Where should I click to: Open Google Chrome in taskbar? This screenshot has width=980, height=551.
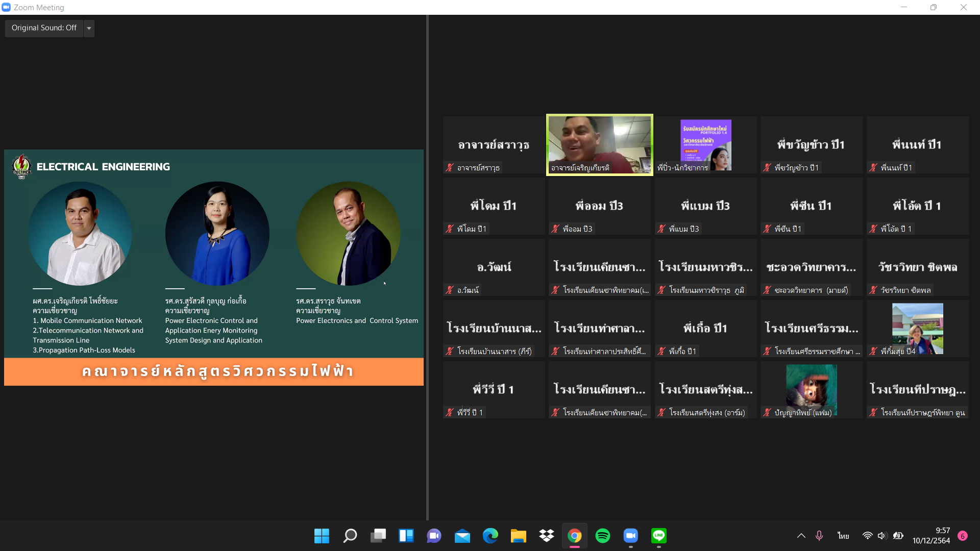575,536
